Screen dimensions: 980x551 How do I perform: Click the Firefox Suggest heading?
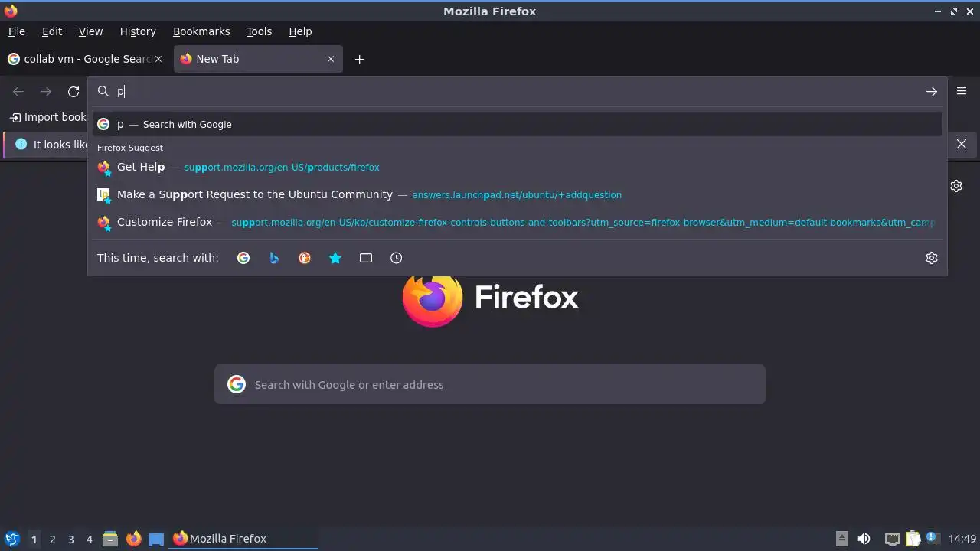tap(130, 148)
